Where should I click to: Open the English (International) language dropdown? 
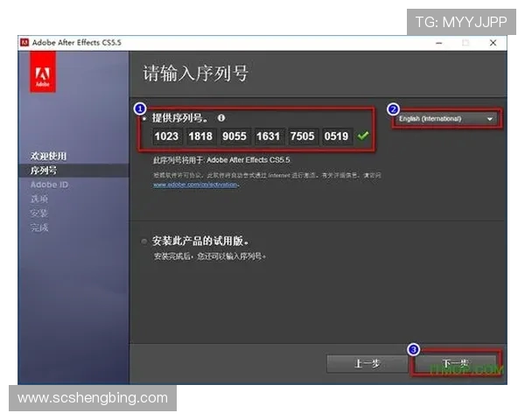point(446,119)
